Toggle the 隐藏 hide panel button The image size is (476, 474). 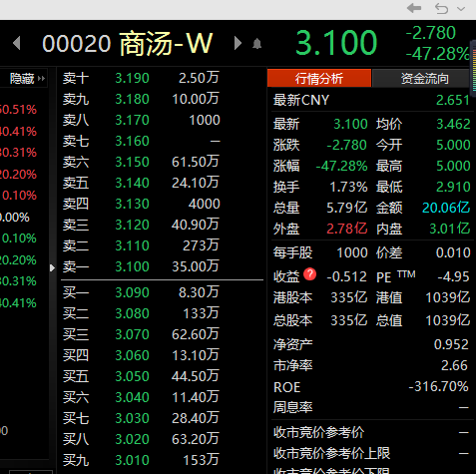pyautogui.click(x=22, y=79)
